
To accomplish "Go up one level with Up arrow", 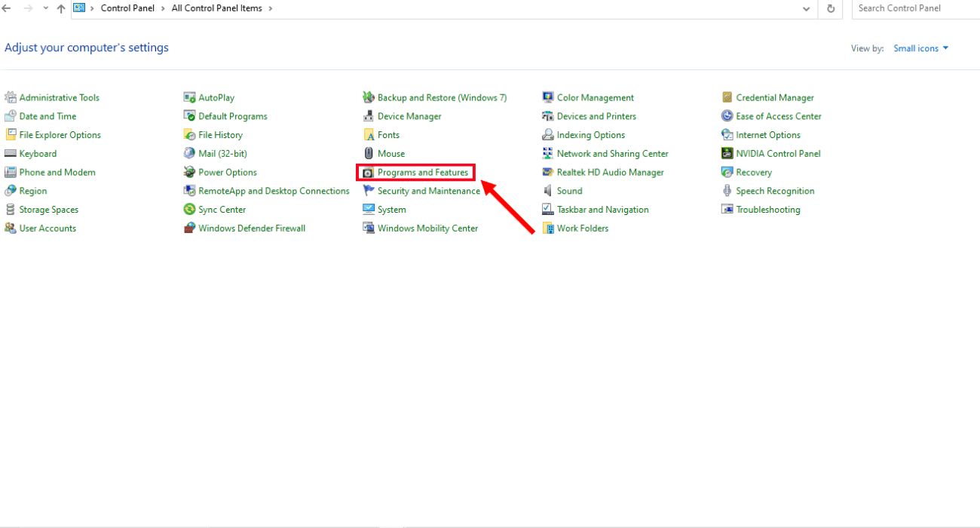I will [61, 8].
